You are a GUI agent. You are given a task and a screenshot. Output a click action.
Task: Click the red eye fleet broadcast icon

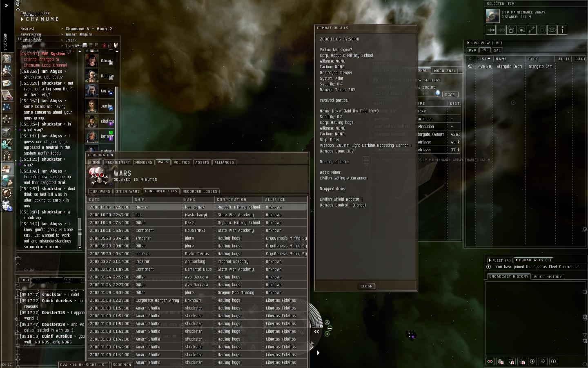(x=490, y=361)
